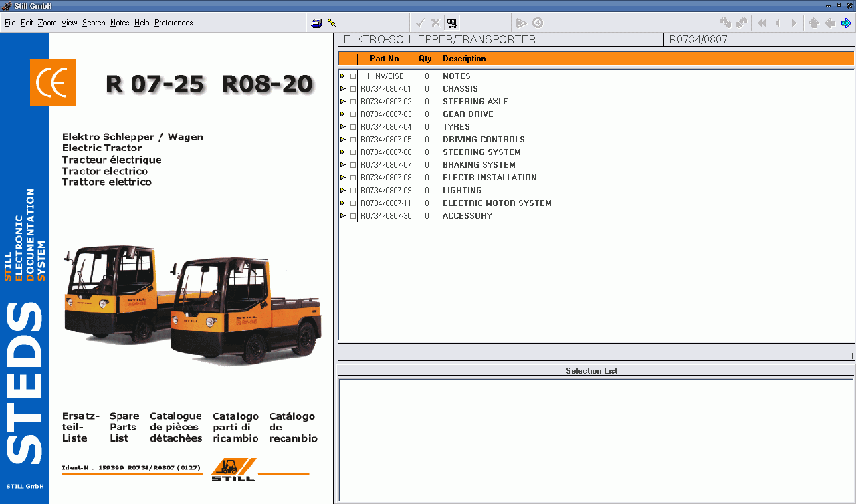Viewport: 856px width, 504px height.
Task: Click the second grey link-arrows icon beside rewind
Action: [x=742, y=23]
